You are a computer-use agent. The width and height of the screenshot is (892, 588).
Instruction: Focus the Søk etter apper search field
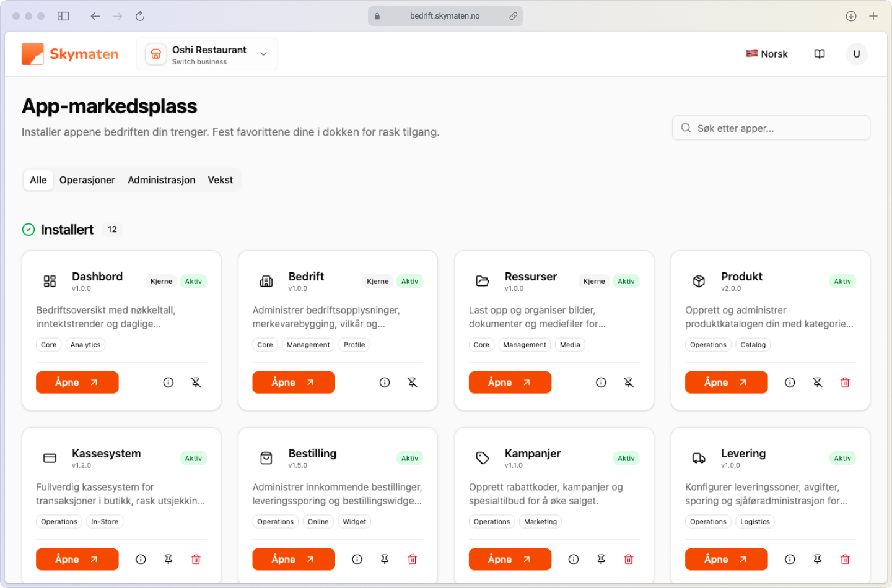click(x=771, y=128)
